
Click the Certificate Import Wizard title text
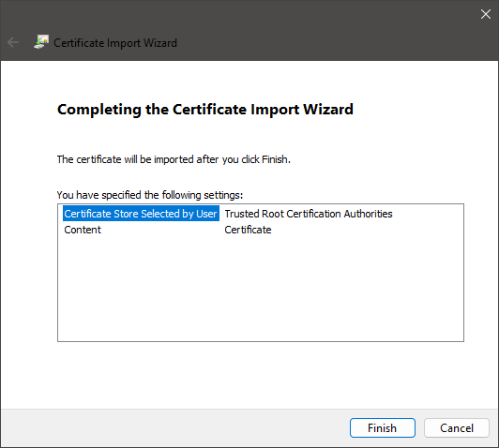115,42
